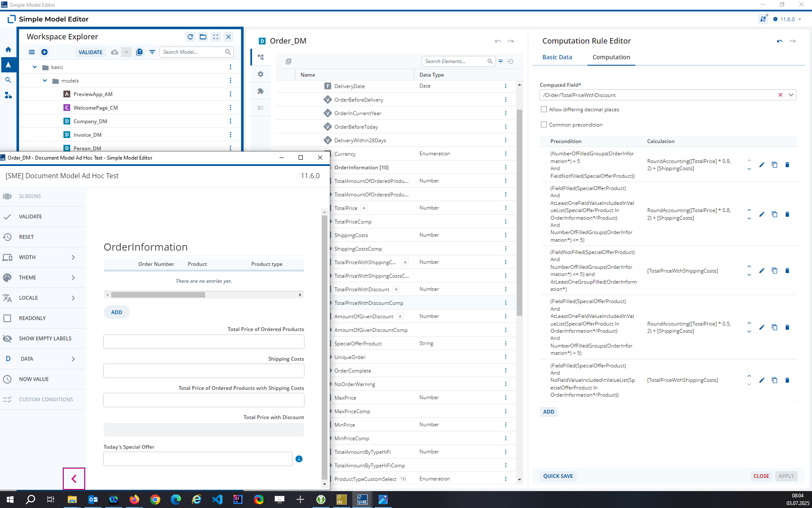812x508 pixels.
Task: Go to Home in left sidebar
Action: [8, 50]
